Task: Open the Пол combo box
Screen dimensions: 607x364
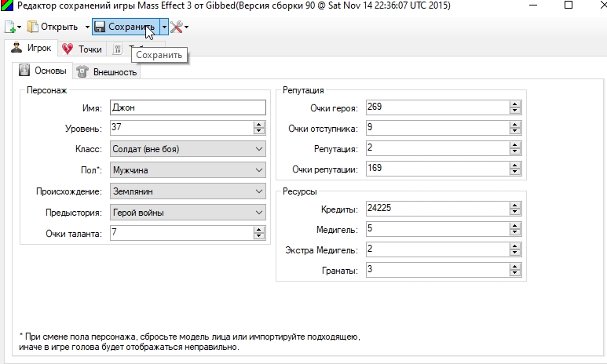Action: point(188,170)
